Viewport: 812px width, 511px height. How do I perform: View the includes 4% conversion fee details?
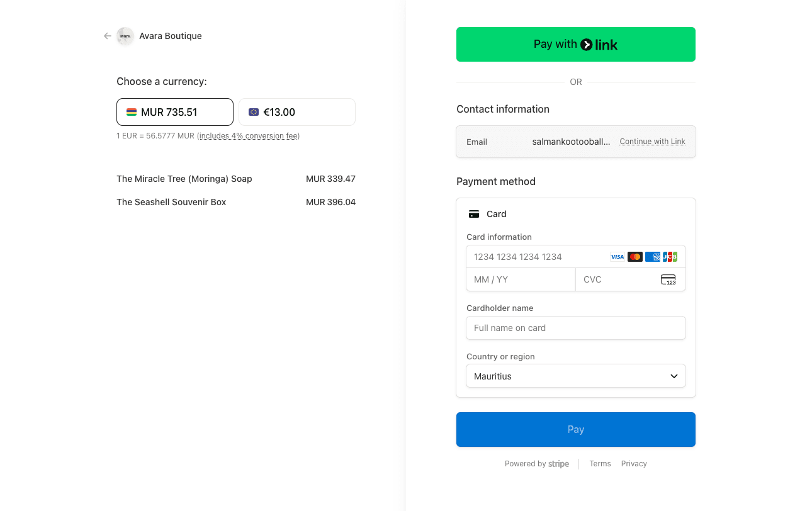click(x=249, y=136)
